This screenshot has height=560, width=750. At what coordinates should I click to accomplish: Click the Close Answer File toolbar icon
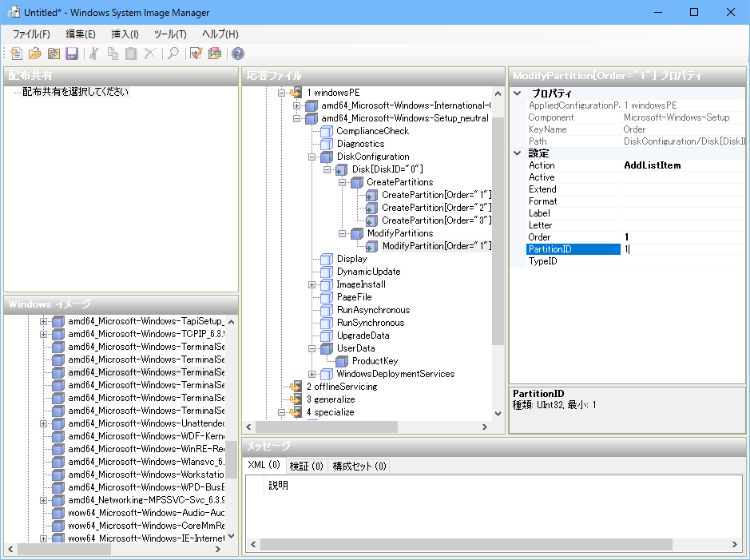coord(54,54)
